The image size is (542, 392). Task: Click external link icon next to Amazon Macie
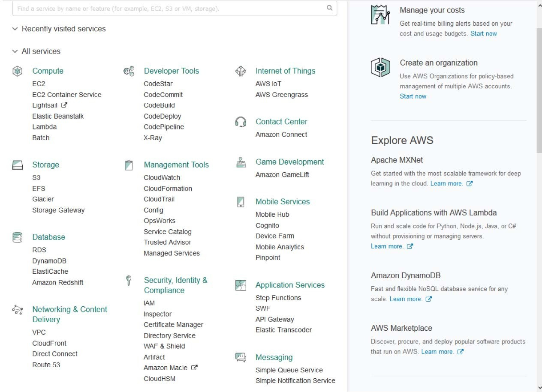click(x=194, y=368)
